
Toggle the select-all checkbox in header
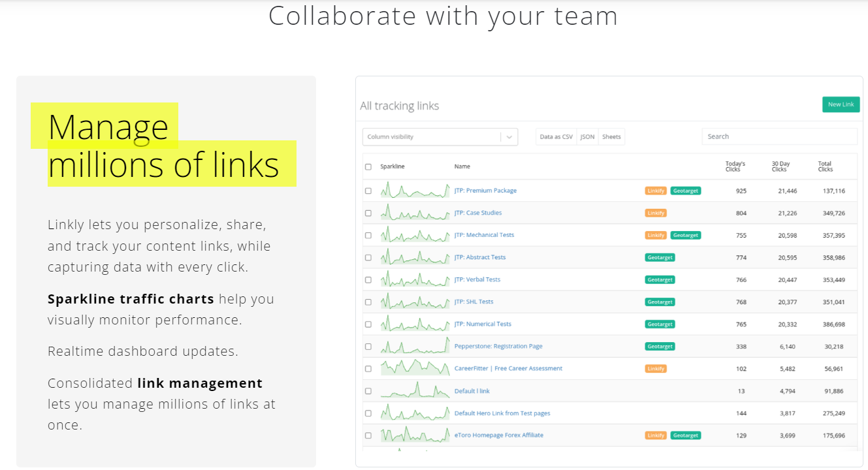368,167
